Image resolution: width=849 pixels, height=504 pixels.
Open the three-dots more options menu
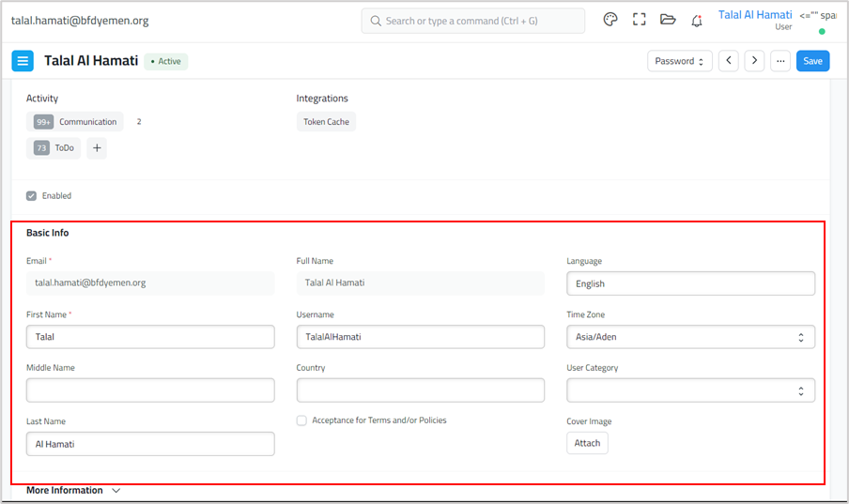[x=780, y=61]
